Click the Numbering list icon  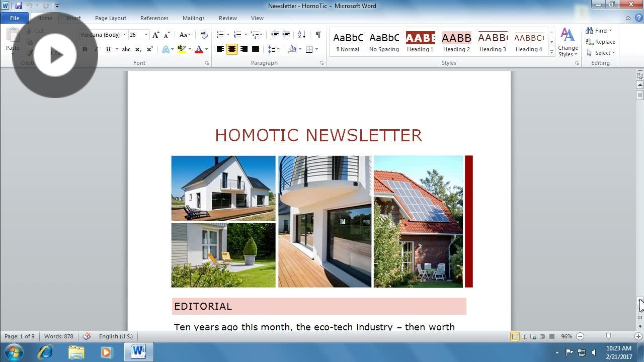pos(237,35)
